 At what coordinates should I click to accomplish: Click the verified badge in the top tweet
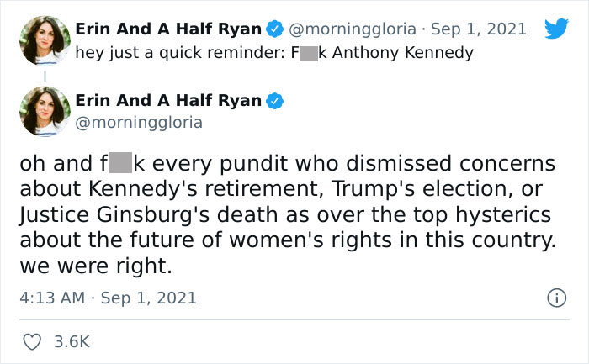[x=273, y=29]
